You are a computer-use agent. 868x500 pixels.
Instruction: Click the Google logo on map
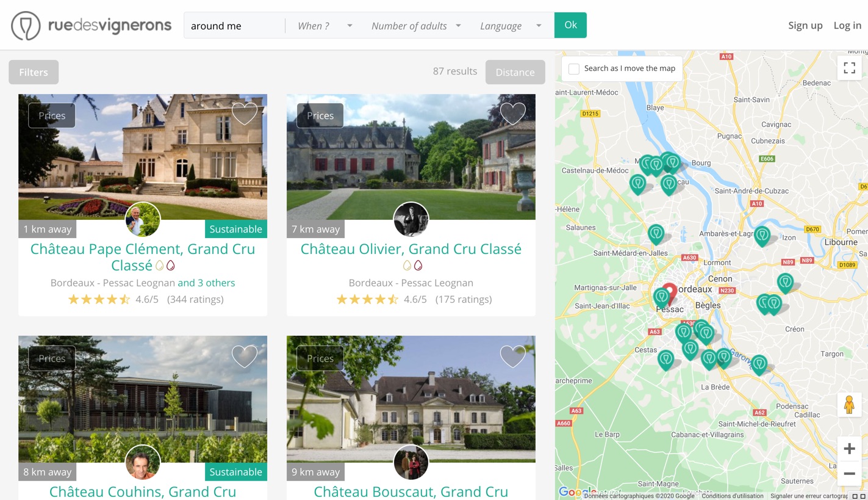576,491
